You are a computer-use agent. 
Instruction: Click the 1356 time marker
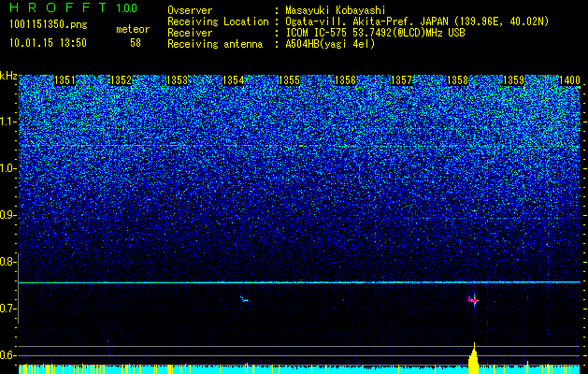coord(345,80)
